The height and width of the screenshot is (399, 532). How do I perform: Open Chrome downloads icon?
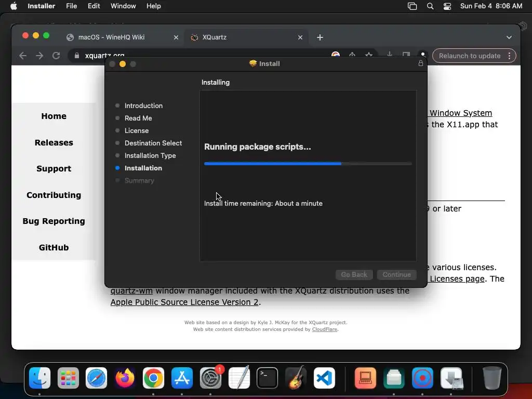point(390,55)
